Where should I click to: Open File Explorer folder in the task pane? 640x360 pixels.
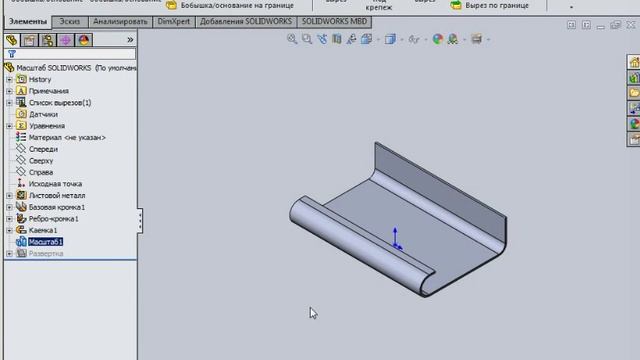[x=634, y=93]
